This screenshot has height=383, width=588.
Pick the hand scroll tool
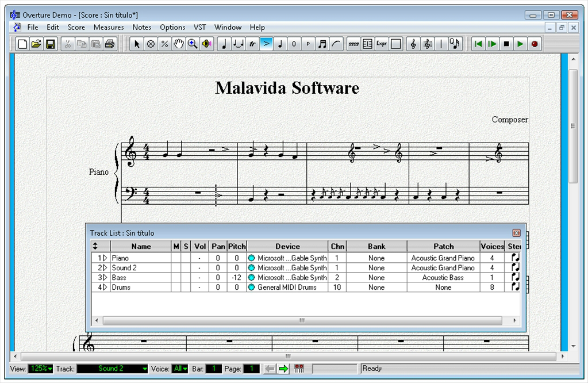click(x=179, y=44)
